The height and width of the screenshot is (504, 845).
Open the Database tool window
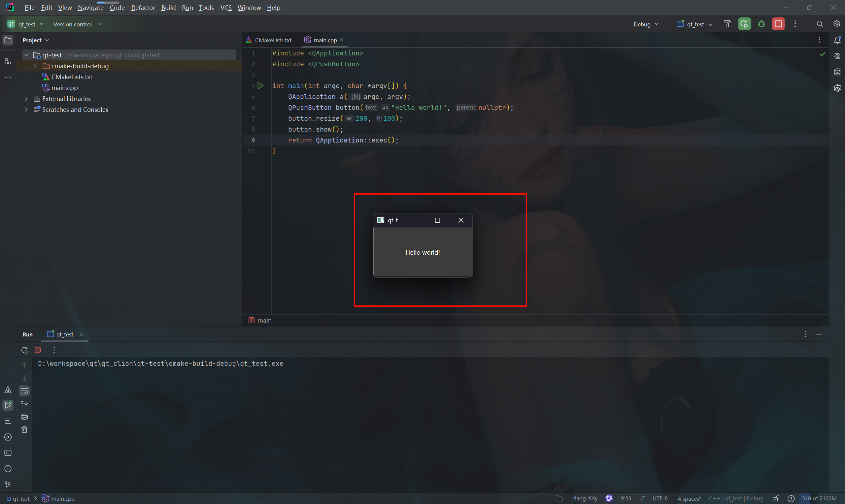click(x=837, y=71)
